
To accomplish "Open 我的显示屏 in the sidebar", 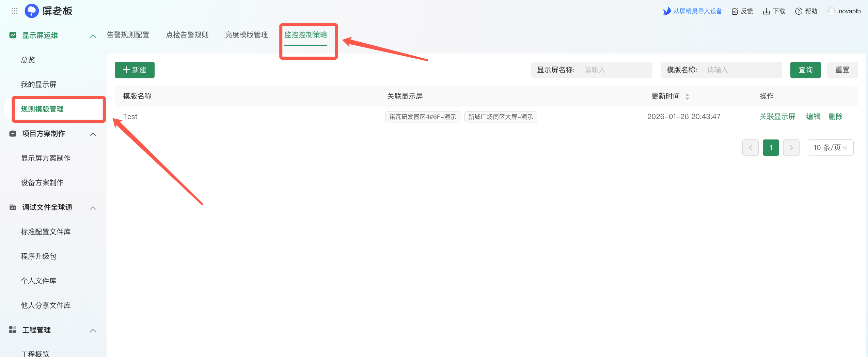I will pyautogui.click(x=38, y=85).
